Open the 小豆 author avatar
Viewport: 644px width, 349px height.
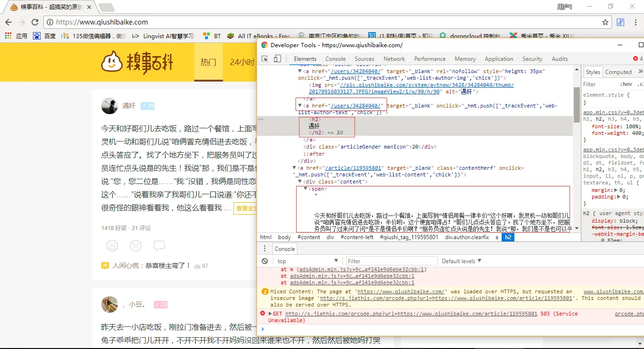(x=110, y=304)
